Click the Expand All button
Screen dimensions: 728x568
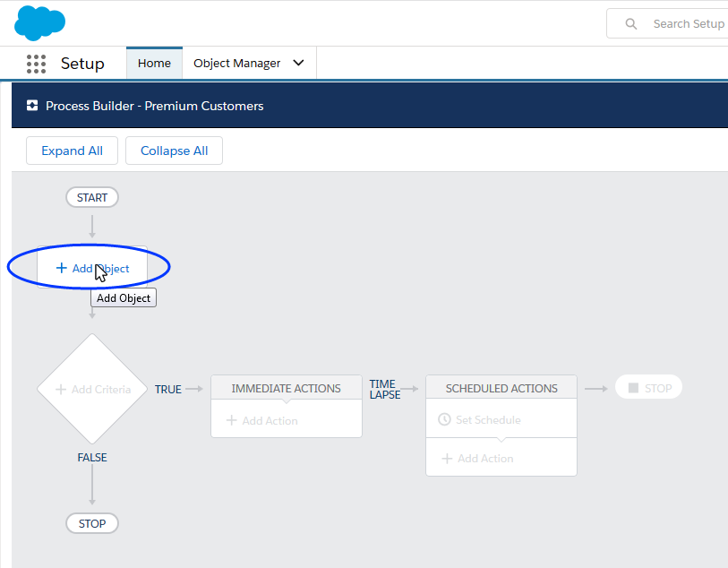[x=72, y=151]
